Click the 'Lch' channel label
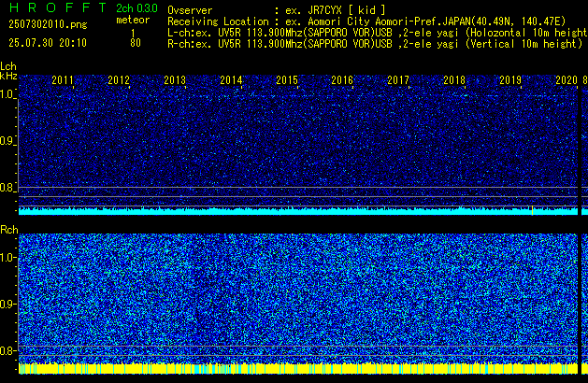This screenshot has width=588, height=383. coord(8,66)
